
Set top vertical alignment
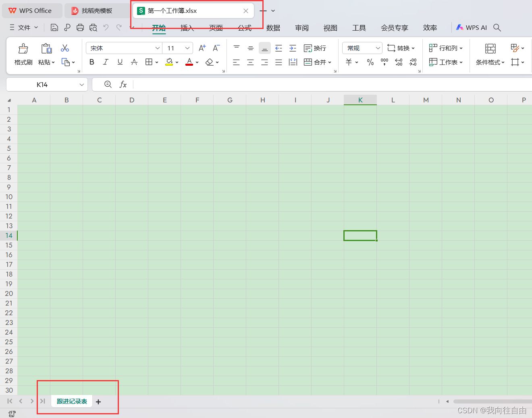237,48
